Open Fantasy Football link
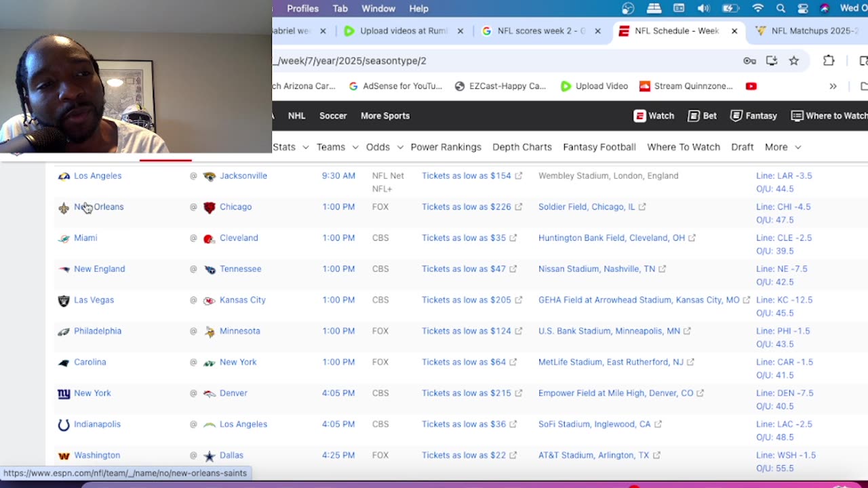 pos(599,147)
